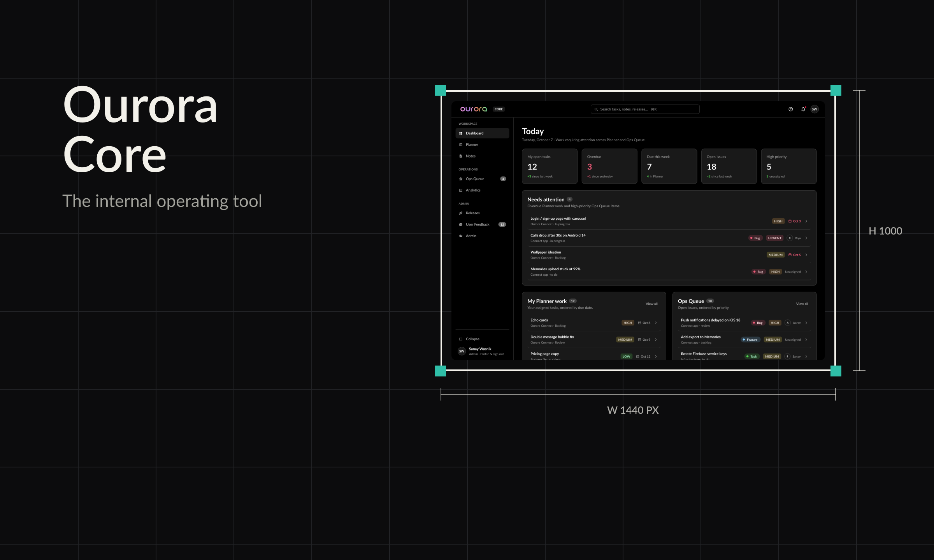This screenshot has height=560, width=934.
Task: Click the Analytics chart icon
Action: tap(461, 190)
